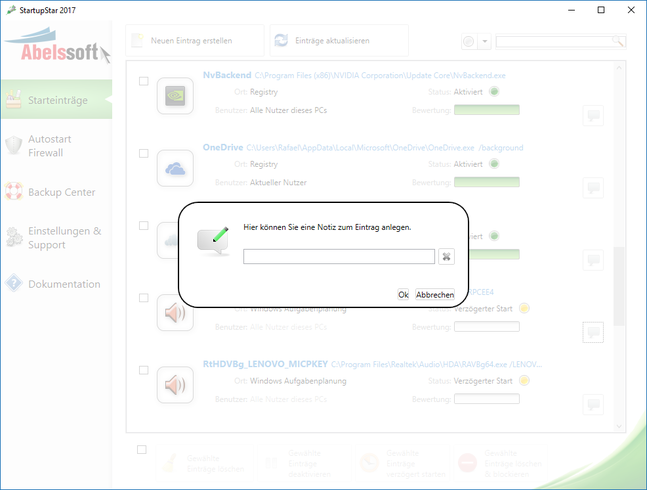Open Backup Center section
This screenshot has height=490, width=647.
coord(57,192)
